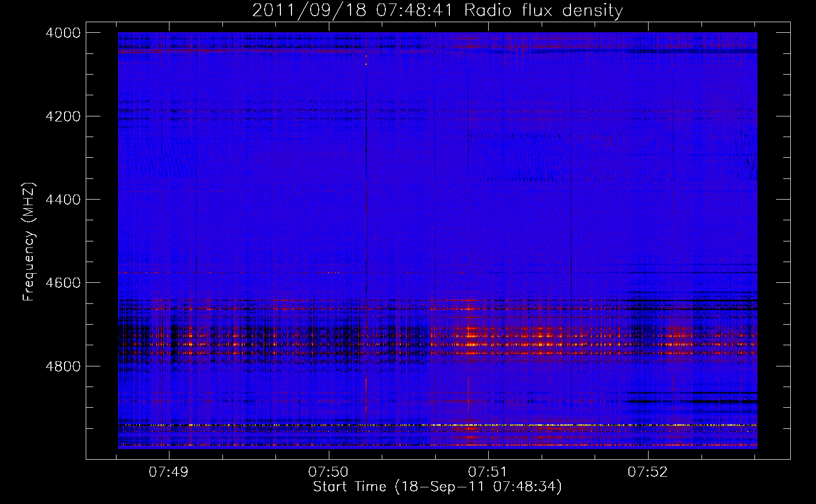Click the 4400 frequency tick label
Viewport: 816px width, 504px height.
tap(63, 200)
